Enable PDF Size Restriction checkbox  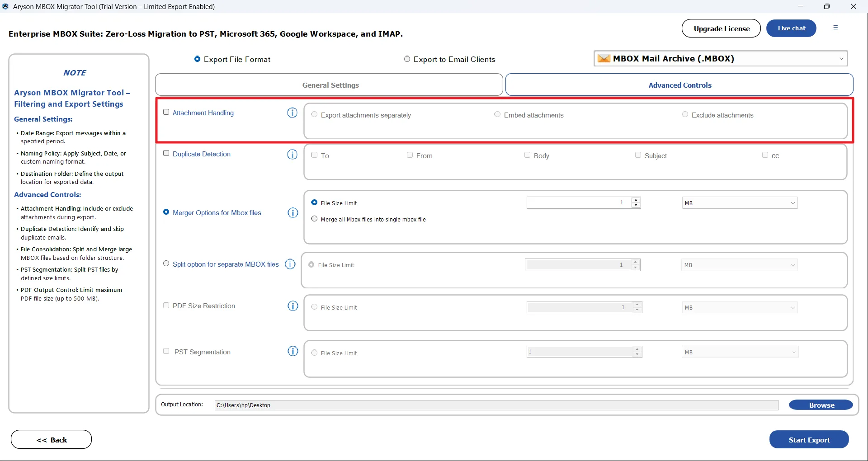[166, 306]
